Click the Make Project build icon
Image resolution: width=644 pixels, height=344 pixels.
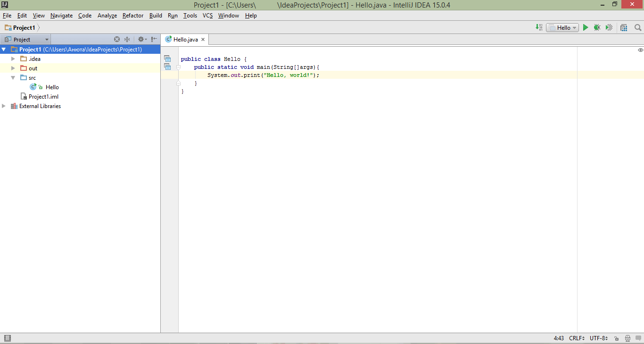(x=539, y=27)
